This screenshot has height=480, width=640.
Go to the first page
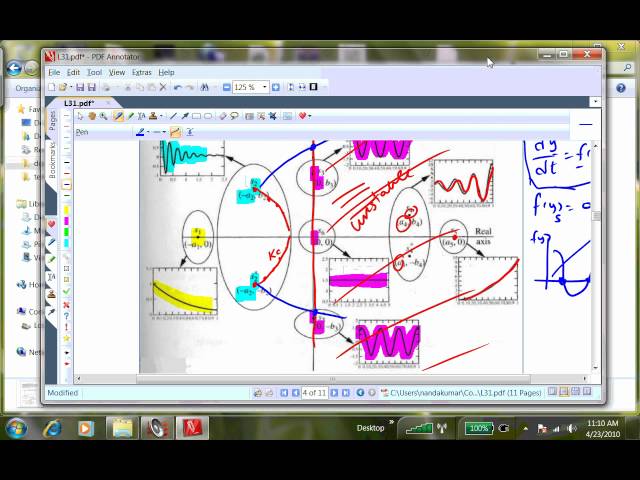284,393
